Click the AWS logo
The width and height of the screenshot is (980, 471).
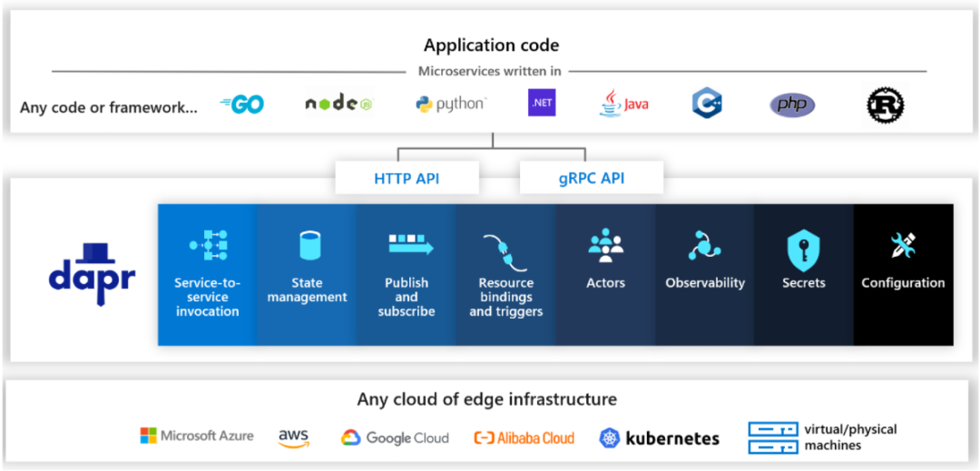click(294, 438)
